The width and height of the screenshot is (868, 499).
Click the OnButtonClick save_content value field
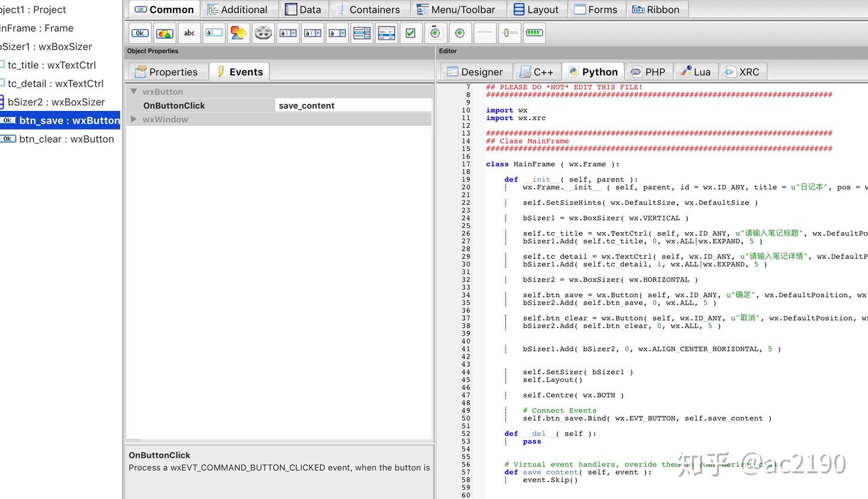353,105
